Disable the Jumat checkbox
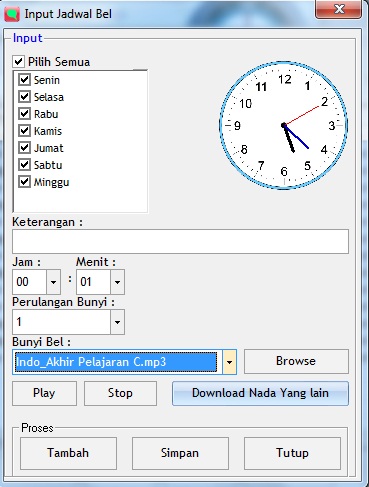Image resolution: width=369 pixels, height=487 pixels. click(x=24, y=148)
